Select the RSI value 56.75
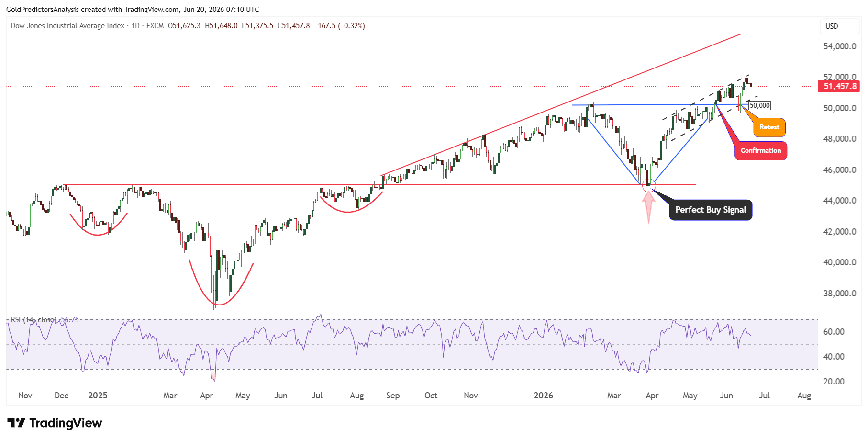This screenshot has width=868, height=441. (70, 320)
